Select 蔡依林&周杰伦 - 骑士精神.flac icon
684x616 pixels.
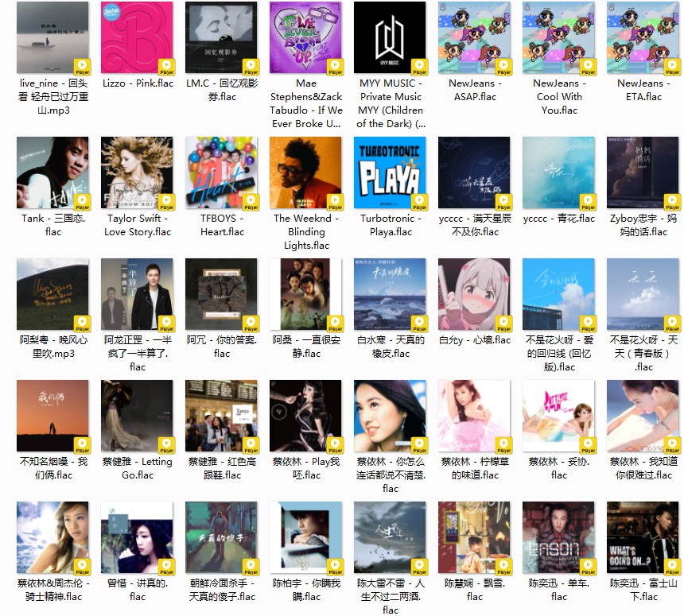pyautogui.click(x=52, y=537)
